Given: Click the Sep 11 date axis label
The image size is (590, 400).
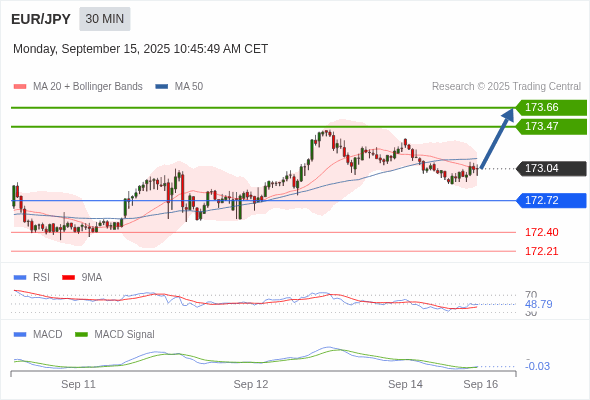Looking at the screenshot, I should 78,384.
